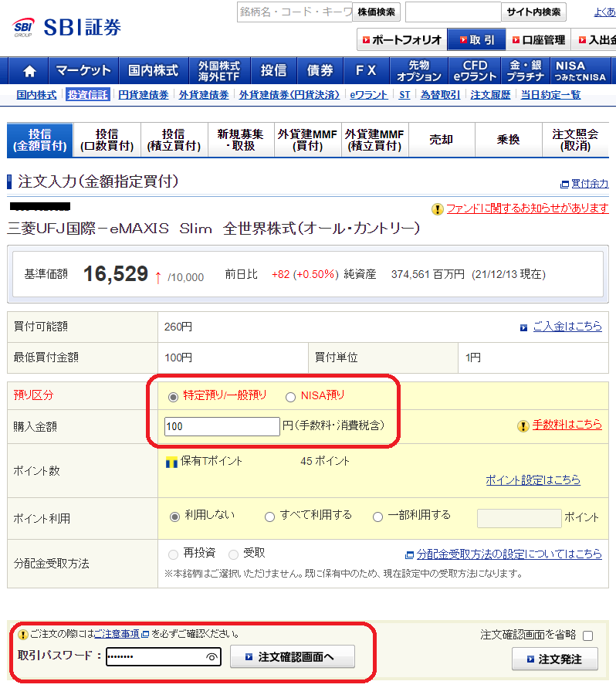The width and height of the screenshot is (616, 688).
Task: Open CFD eワラント menu
Action: click(x=476, y=70)
